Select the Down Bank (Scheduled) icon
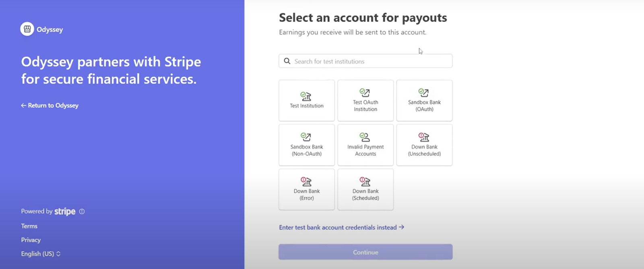The height and width of the screenshot is (269, 644). click(365, 181)
